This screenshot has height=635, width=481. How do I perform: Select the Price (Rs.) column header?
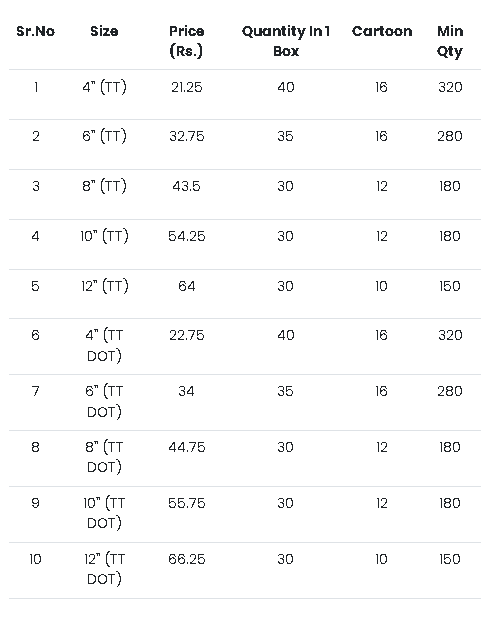pyautogui.click(x=186, y=41)
